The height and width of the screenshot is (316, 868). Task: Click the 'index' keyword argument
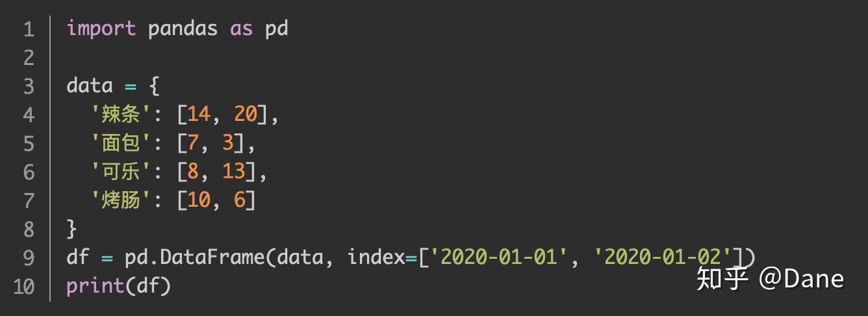tap(376, 257)
